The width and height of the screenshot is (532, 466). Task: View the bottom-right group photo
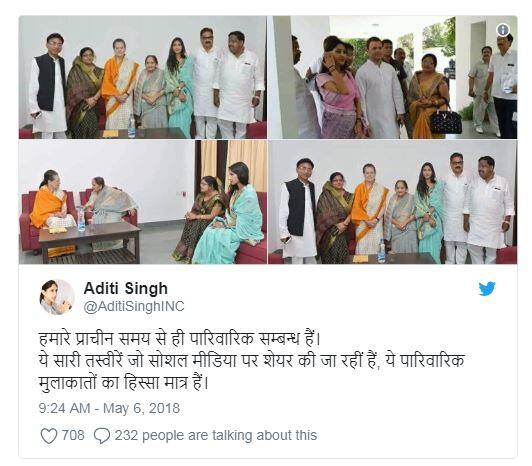click(x=393, y=202)
